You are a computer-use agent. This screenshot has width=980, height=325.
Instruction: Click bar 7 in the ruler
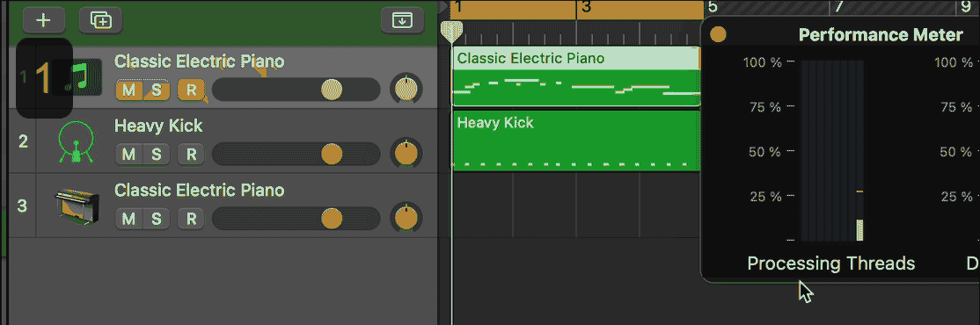(x=838, y=8)
